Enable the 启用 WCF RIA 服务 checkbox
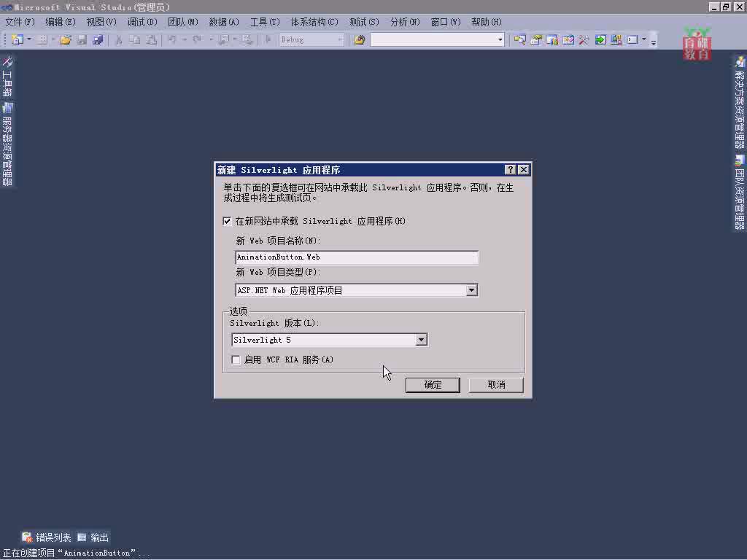Screen dimensions: 747x560 coord(236,360)
